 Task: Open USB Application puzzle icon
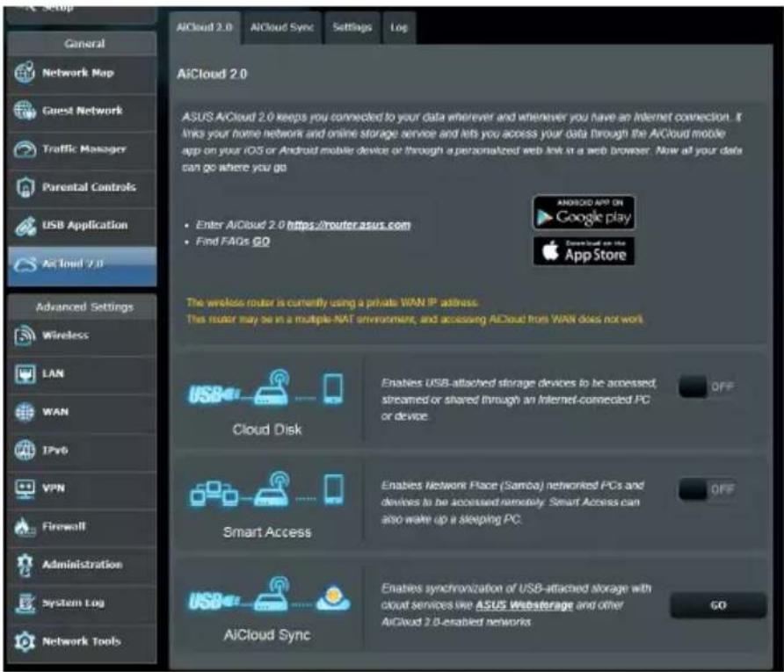coord(25,226)
